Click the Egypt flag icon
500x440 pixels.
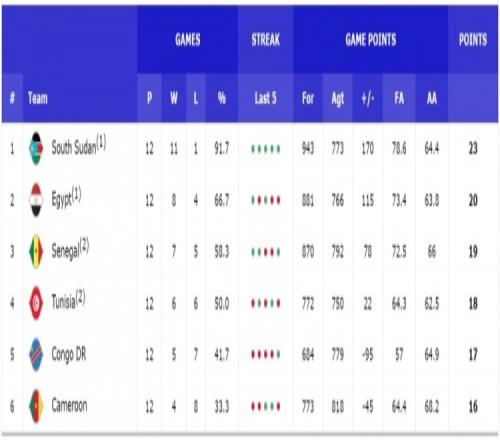click(x=36, y=200)
